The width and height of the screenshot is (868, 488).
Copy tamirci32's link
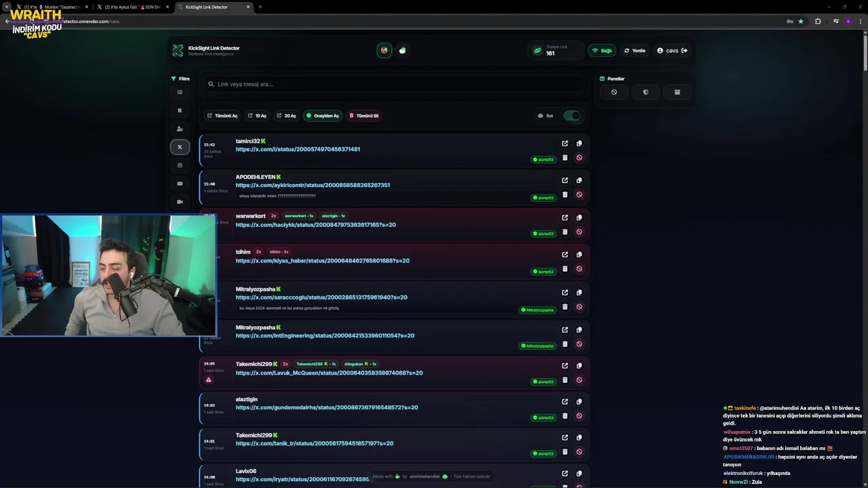click(x=579, y=144)
